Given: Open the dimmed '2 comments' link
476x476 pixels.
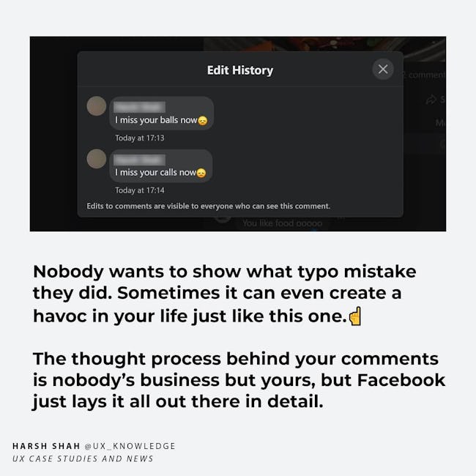Looking at the screenshot, I should [424, 75].
